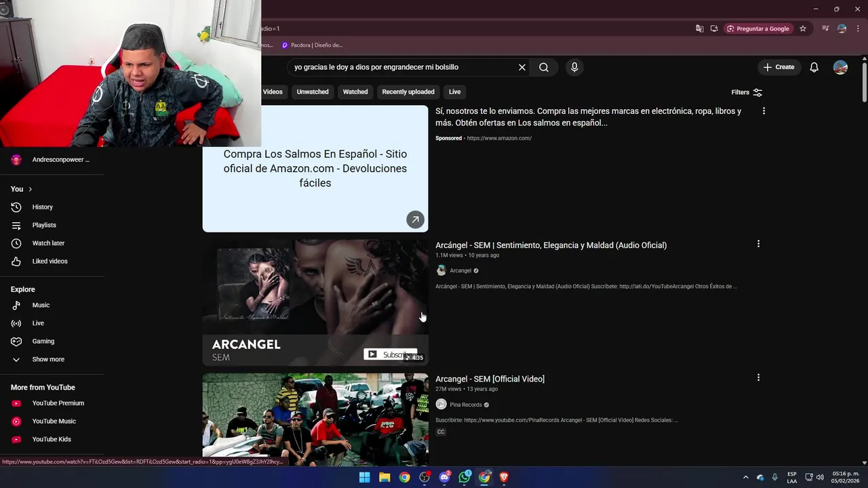Click the Create button

coord(778,67)
